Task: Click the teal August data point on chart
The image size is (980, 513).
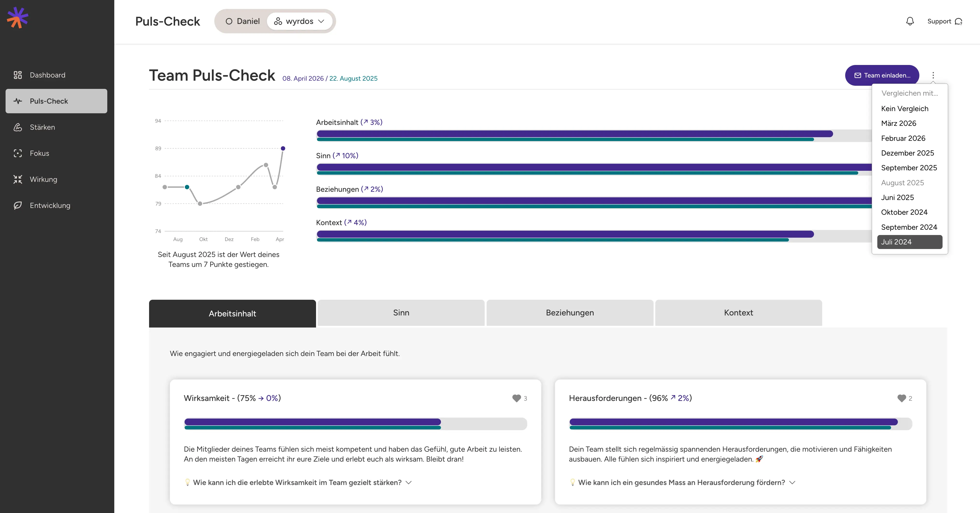Action: click(x=187, y=187)
